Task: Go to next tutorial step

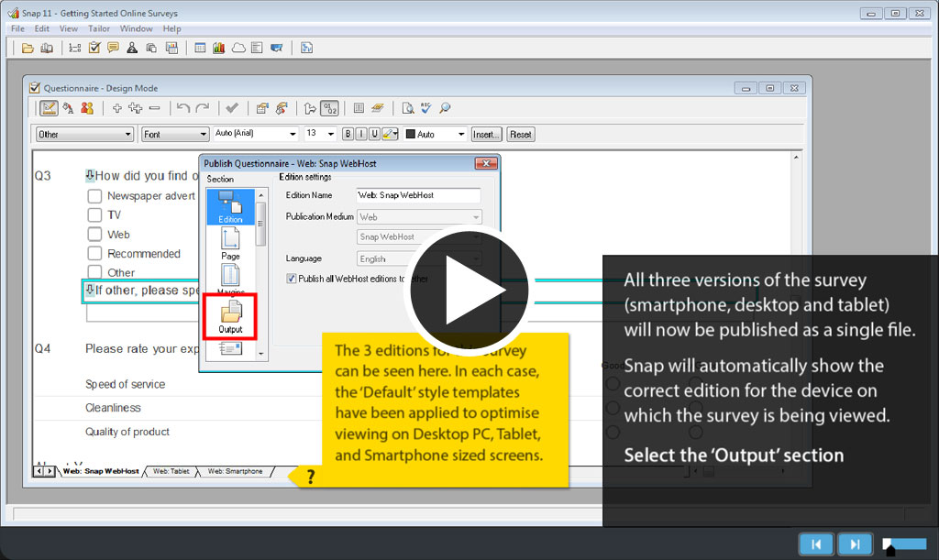Action: point(855,544)
